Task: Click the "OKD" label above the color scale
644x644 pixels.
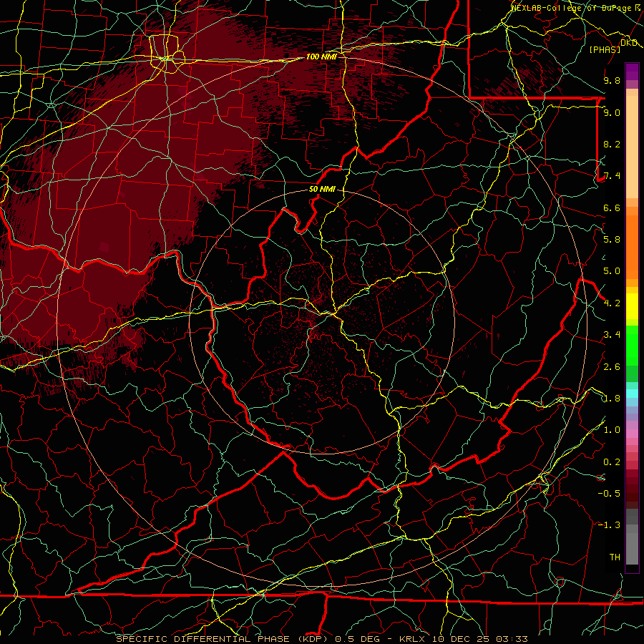Action: pos(628,43)
